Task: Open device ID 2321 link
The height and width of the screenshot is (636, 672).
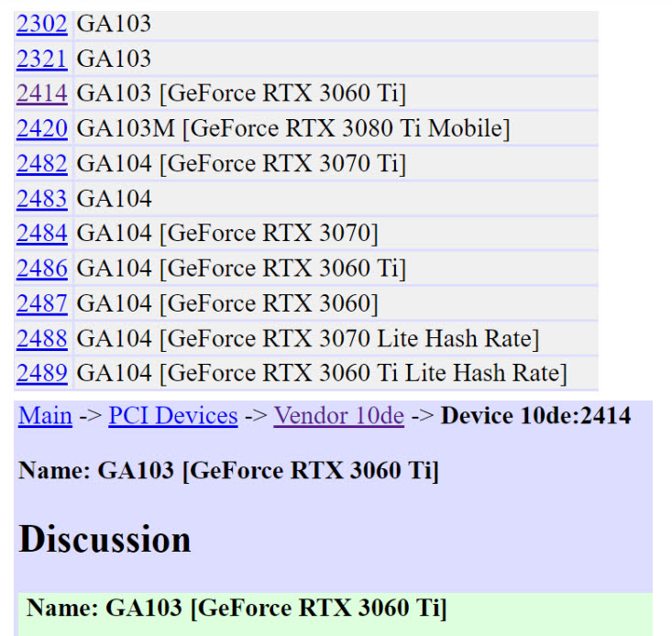Action: click(x=42, y=59)
